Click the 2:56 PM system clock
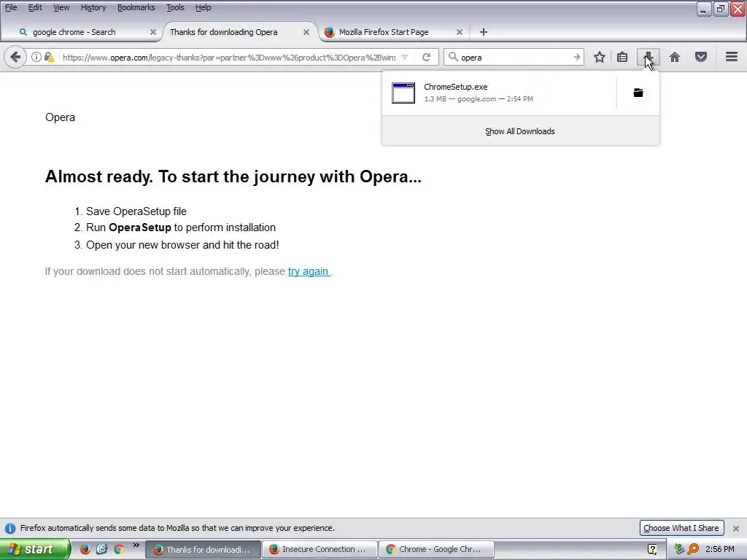Viewport: 747px width, 560px height. tap(720, 549)
